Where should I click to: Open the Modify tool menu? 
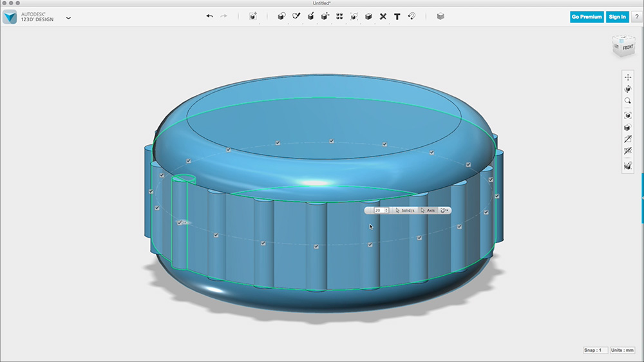point(325,16)
